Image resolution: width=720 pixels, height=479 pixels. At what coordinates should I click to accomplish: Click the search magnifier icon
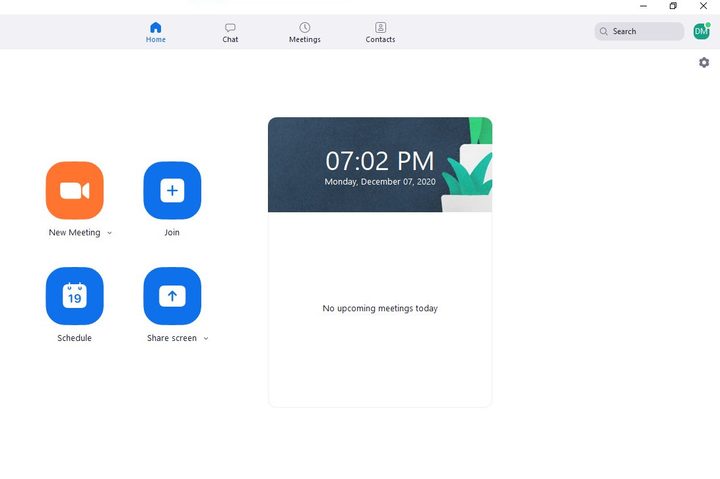coord(604,31)
